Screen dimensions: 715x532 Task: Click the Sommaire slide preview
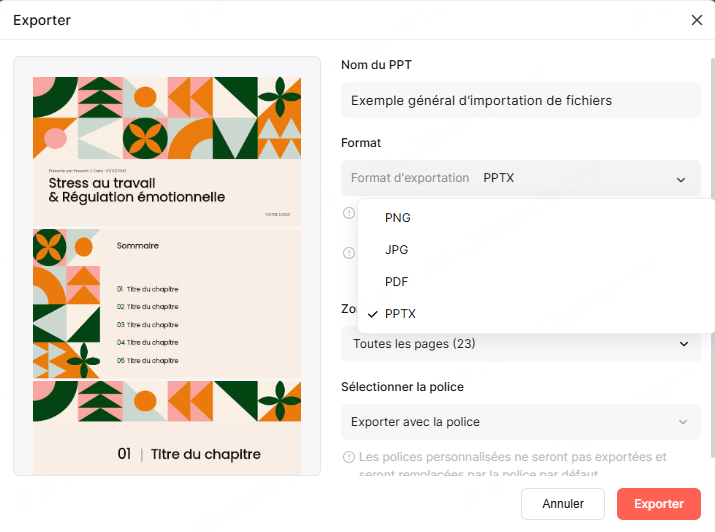pyautogui.click(x=167, y=303)
